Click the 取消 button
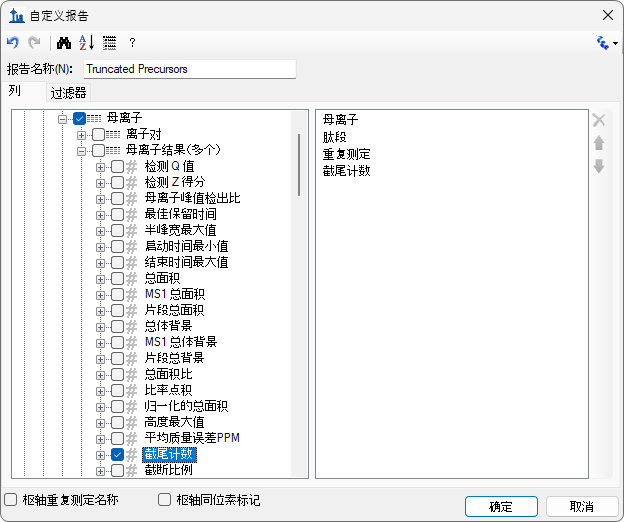The height and width of the screenshot is (522, 624). 581,506
